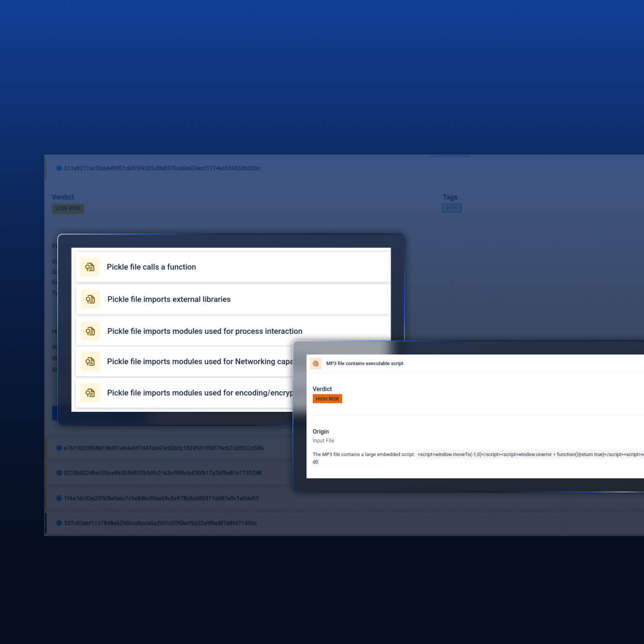Click the info icon beside hash 0228b8224be3

[x=59, y=473]
